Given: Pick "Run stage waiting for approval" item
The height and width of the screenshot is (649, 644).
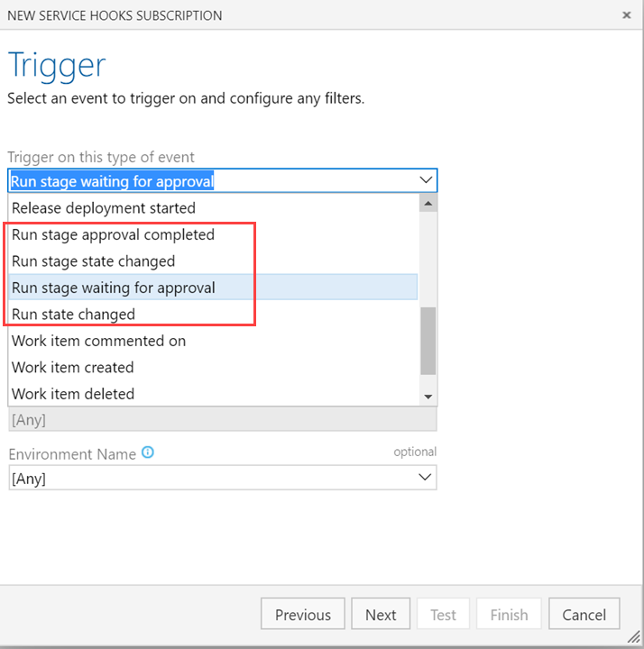Looking at the screenshot, I should coord(114,288).
